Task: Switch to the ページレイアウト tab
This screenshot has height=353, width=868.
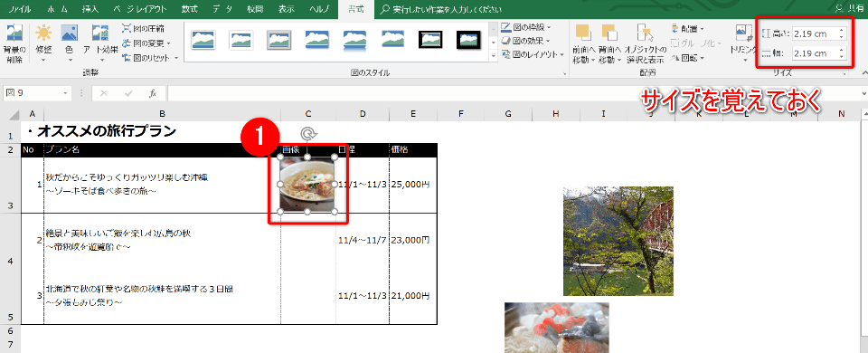Action: (141, 9)
